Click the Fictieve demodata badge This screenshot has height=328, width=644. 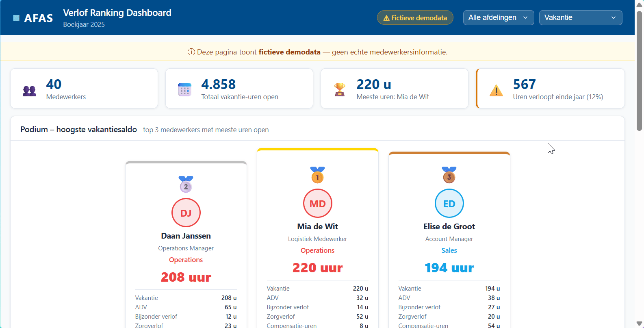coord(415,17)
